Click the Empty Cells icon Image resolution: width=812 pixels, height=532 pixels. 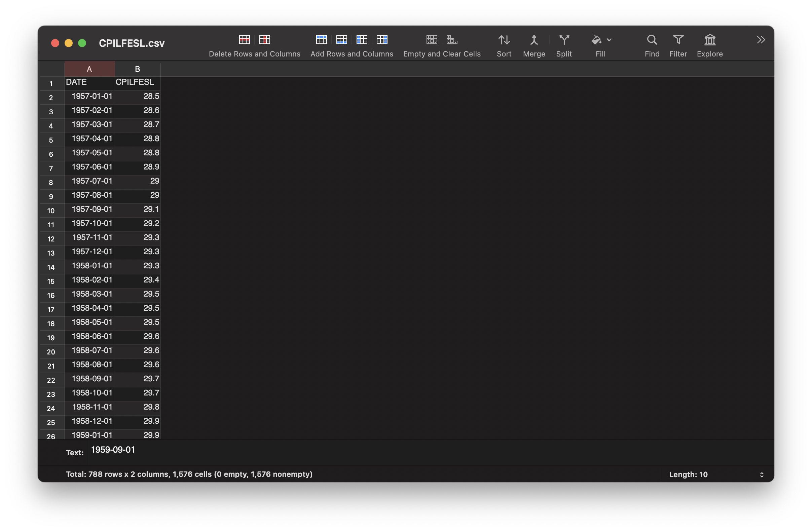tap(432, 40)
